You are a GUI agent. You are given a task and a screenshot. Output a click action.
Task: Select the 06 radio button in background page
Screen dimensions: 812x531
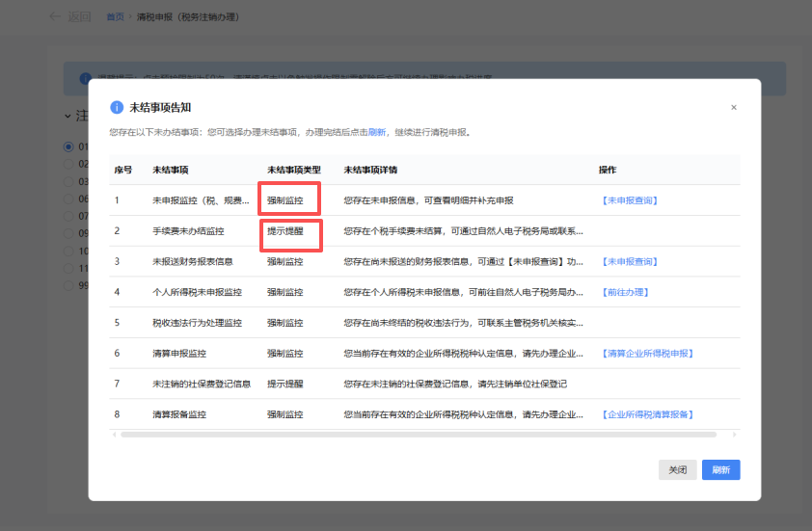(x=68, y=199)
